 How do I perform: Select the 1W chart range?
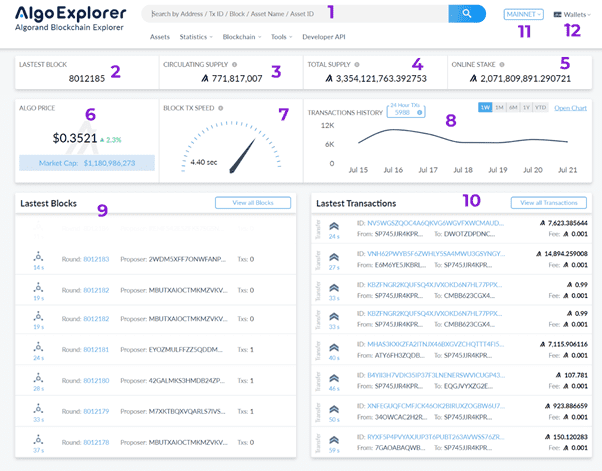(x=485, y=107)
